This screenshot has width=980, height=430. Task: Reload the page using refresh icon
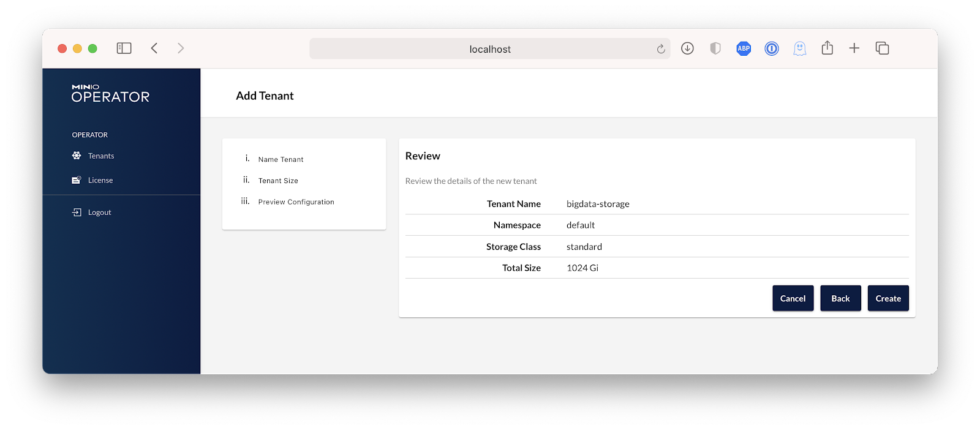661,49
